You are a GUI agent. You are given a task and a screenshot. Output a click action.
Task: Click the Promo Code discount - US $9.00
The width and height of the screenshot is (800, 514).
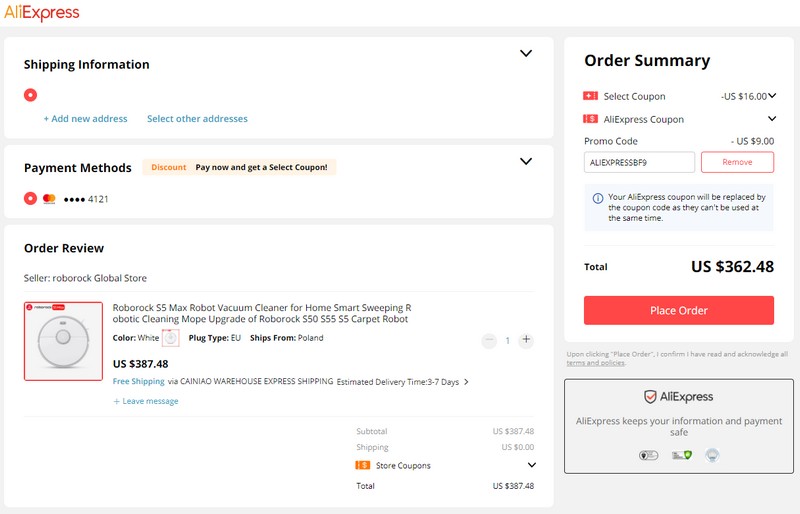(753, 141)
